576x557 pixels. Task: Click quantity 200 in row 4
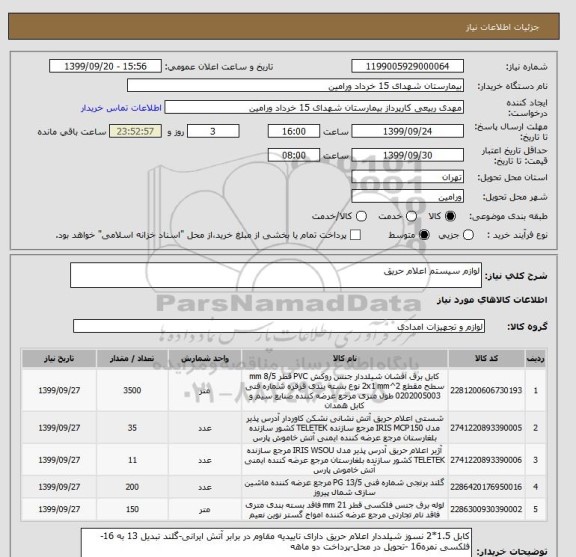point(132,487)
